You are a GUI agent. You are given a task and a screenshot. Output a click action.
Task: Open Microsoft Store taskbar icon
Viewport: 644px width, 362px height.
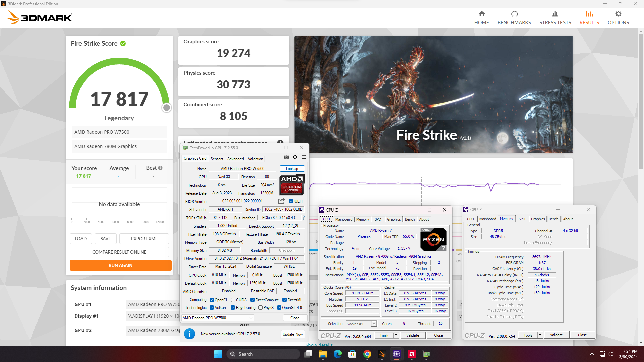click(352, 354)
